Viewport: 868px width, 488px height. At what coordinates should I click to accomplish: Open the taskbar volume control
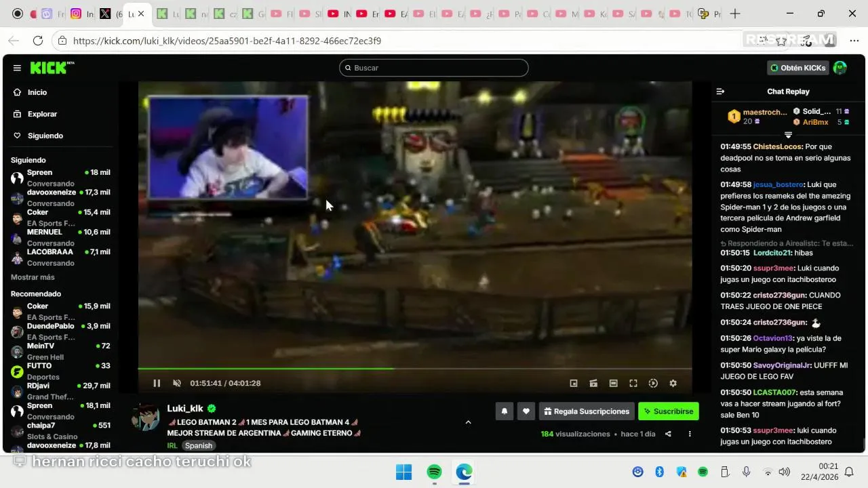coord(785,472)
